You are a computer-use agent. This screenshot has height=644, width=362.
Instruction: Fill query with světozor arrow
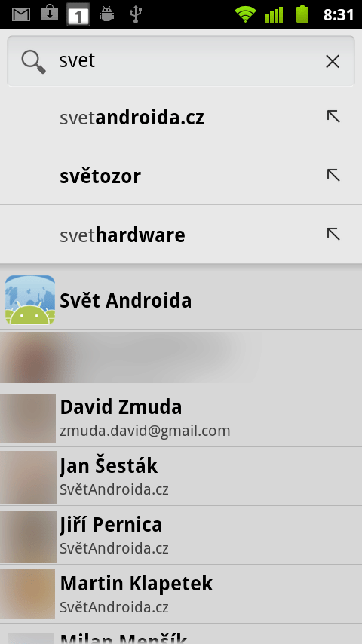pos(333,176)
